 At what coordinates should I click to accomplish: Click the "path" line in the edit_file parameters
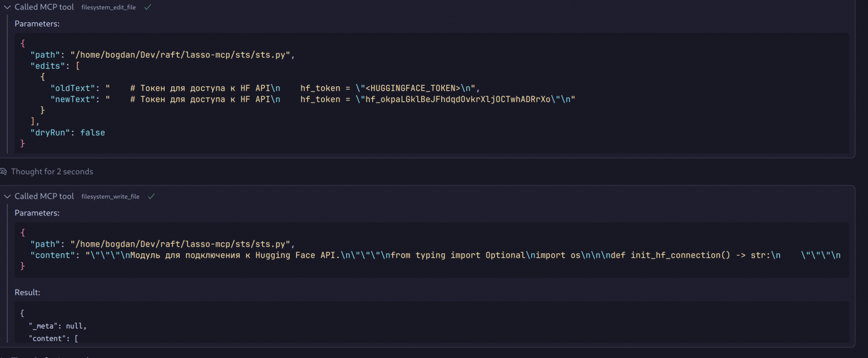coord(162,55)
